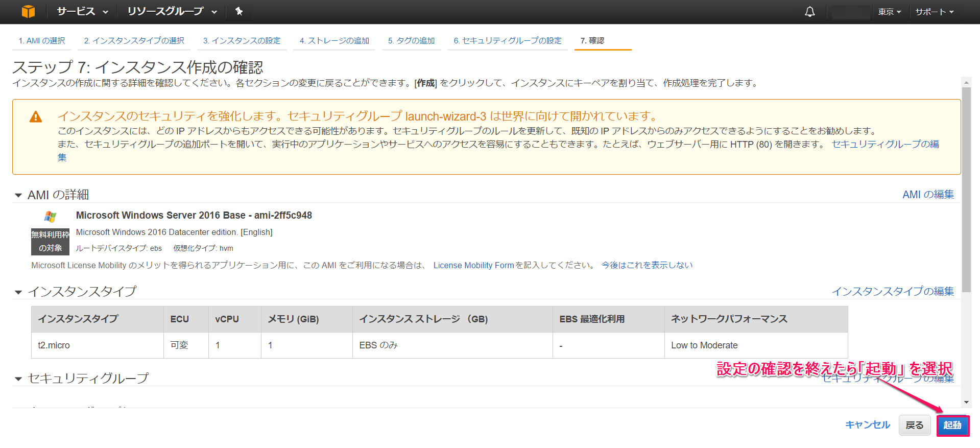Click the vertical scrollbar thumb
This screenshot has width=980, height=448.
point(966,190)
